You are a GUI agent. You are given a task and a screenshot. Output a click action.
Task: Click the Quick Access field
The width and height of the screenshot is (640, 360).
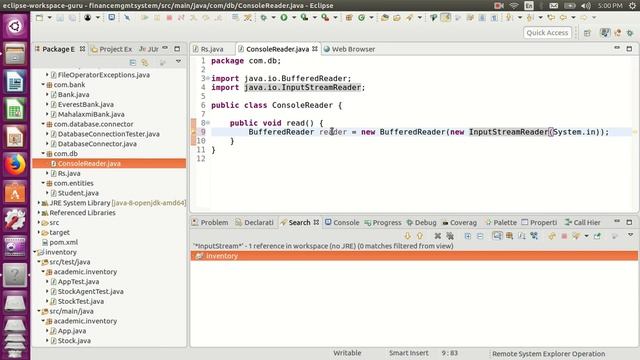point(547,33)
